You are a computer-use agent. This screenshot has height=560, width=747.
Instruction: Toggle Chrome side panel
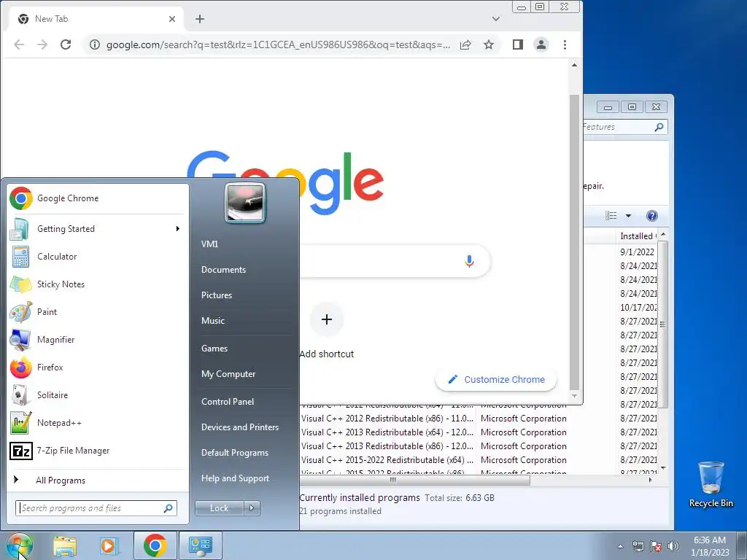pyautogui.click(x=518, y=44)
